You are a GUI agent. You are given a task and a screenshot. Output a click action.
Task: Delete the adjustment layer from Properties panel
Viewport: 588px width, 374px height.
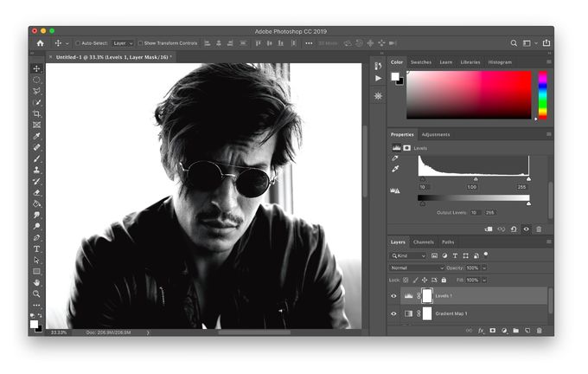tap(539, 229)
